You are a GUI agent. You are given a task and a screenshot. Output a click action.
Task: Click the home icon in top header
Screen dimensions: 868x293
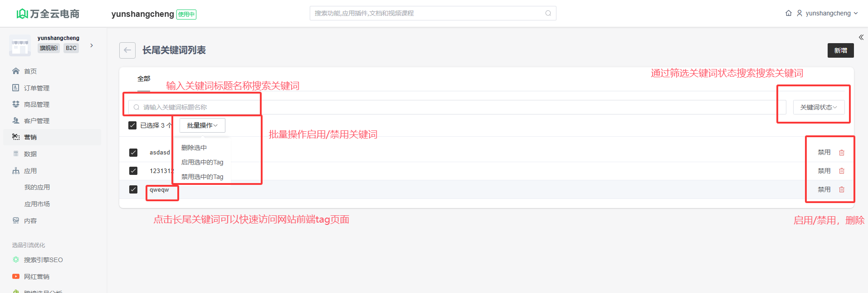click(789, 13)
